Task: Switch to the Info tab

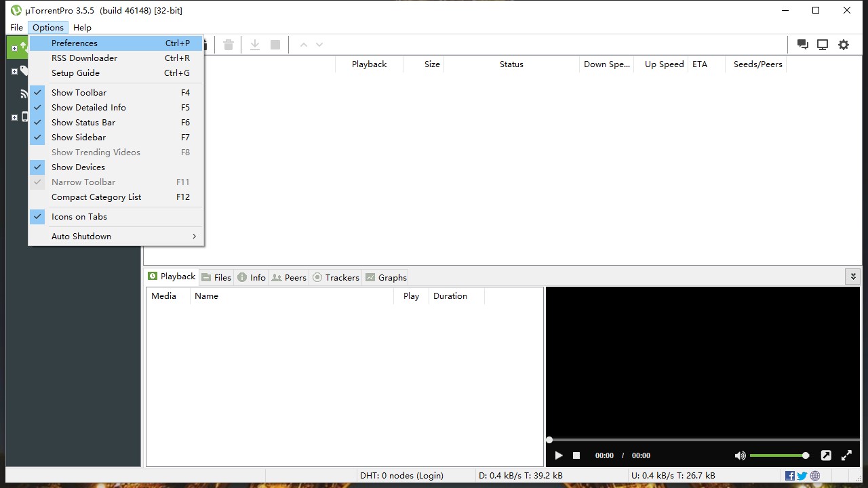Action: tap(251, 277)
